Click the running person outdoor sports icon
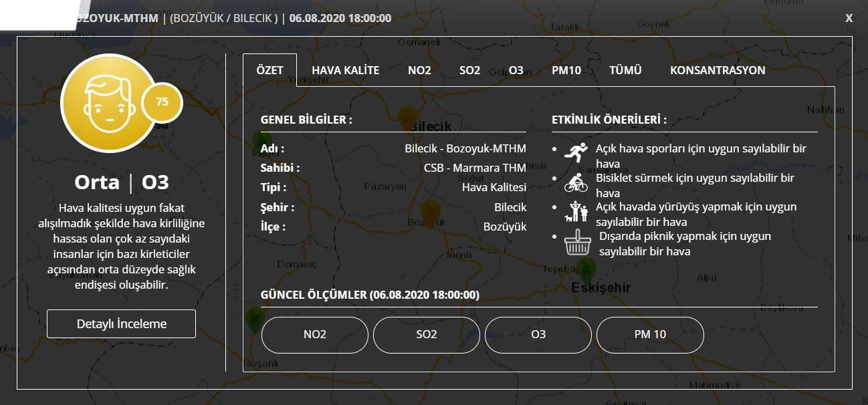868x405 pixels. pos(576,152)
